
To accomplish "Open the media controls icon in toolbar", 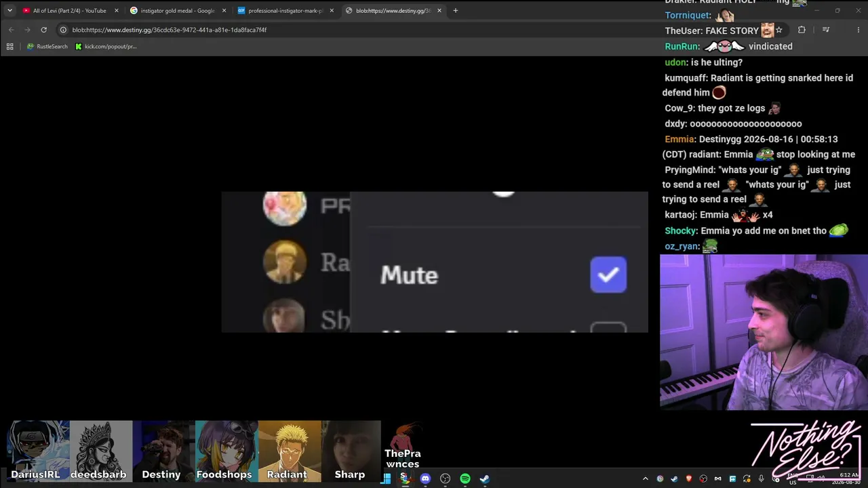I will tap(826, 30).
